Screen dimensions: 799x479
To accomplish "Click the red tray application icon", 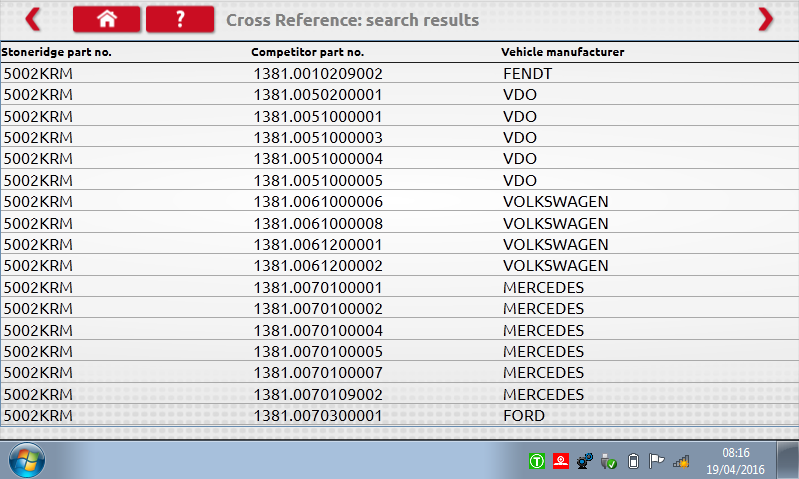I will coord(561,462).
